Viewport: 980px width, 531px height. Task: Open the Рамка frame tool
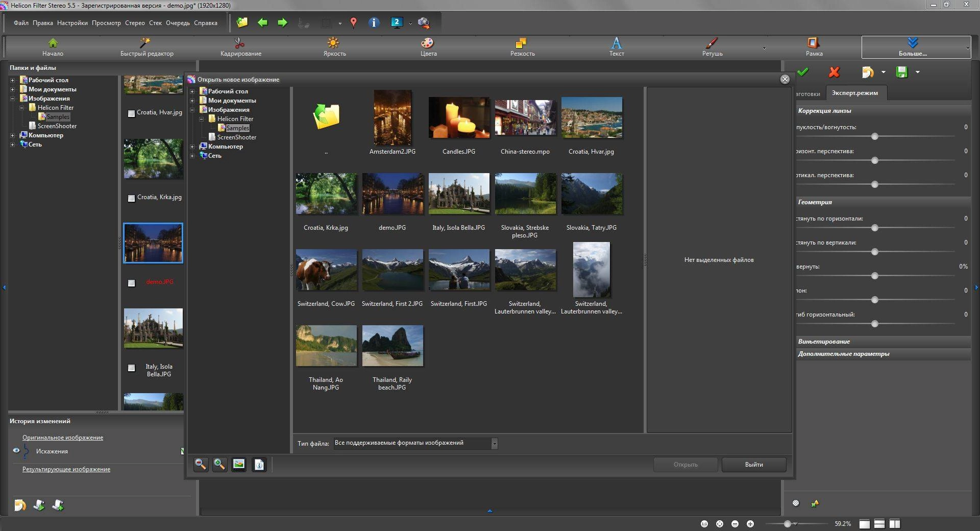(814, 47)
